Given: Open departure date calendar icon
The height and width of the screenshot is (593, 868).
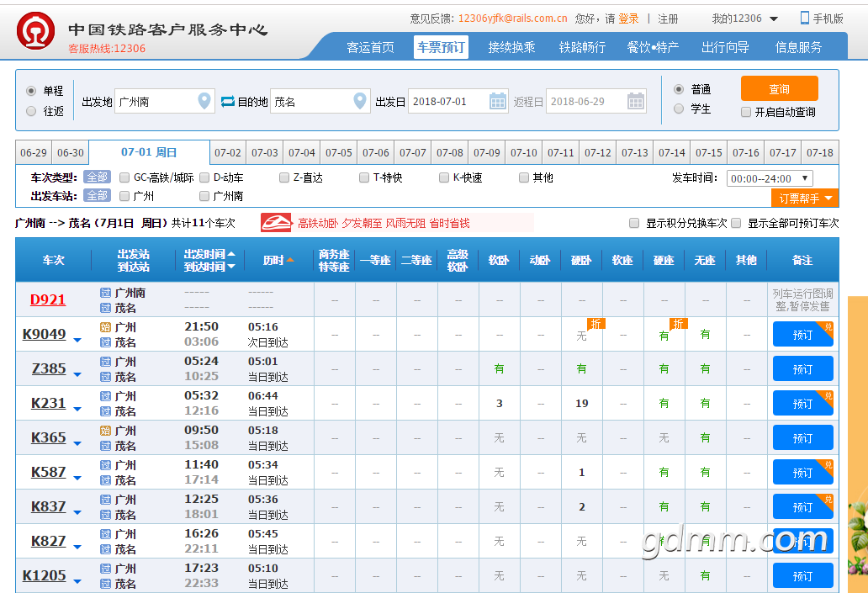Looking at the screenshot, I should click(498, 101).
